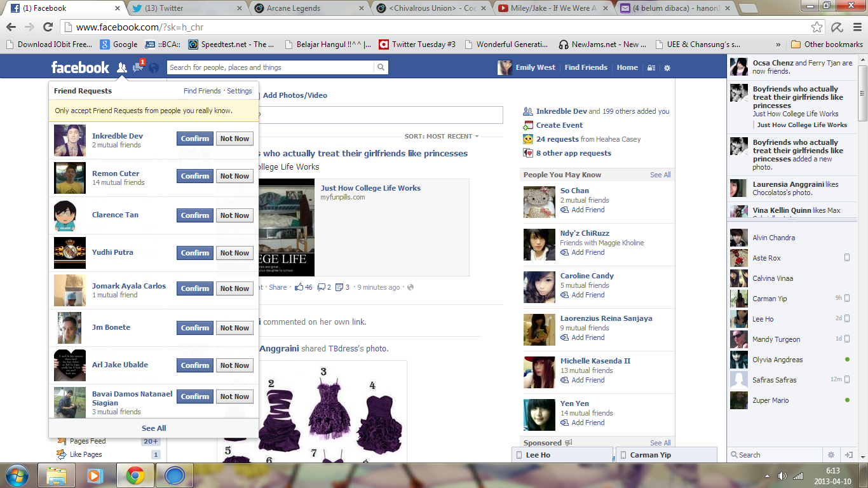This screenshot has height=488, width=868.
Task: Open the Notifications globe icon
Action: coord(154,67)
